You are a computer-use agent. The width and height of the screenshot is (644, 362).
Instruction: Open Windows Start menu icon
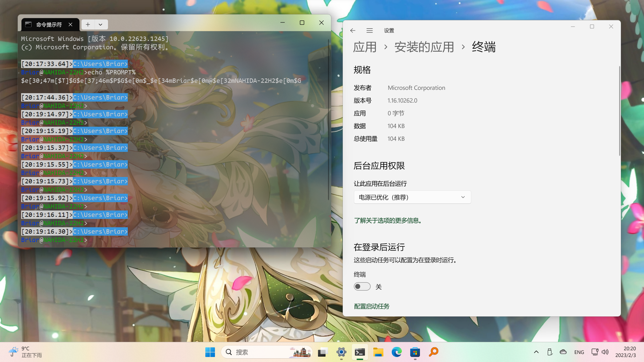click(210, 352)
